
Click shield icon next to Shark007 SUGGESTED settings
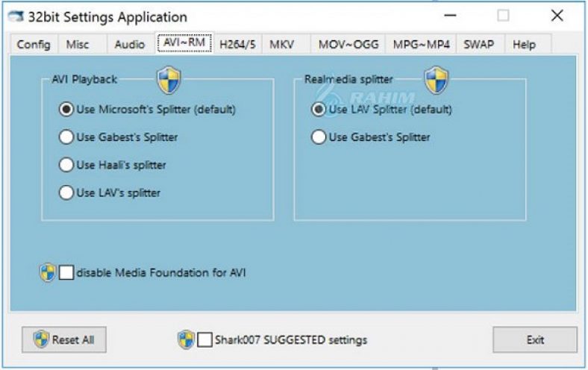pos(186,339)
